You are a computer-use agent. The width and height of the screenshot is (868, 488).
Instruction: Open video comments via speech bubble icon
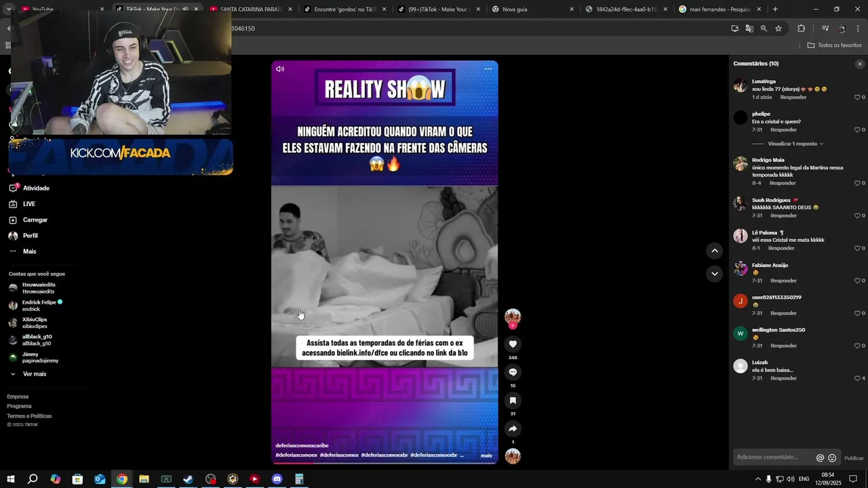coord(513,372)
